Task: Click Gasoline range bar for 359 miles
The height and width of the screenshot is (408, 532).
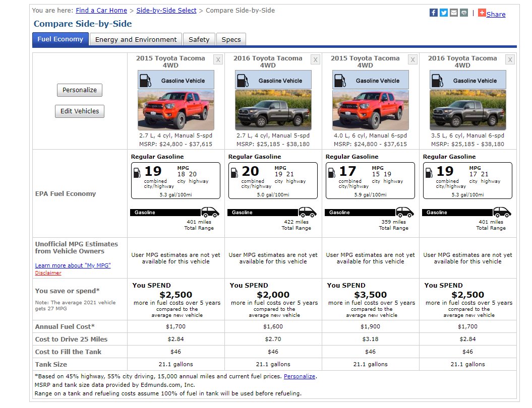Action: pos(361,213)
